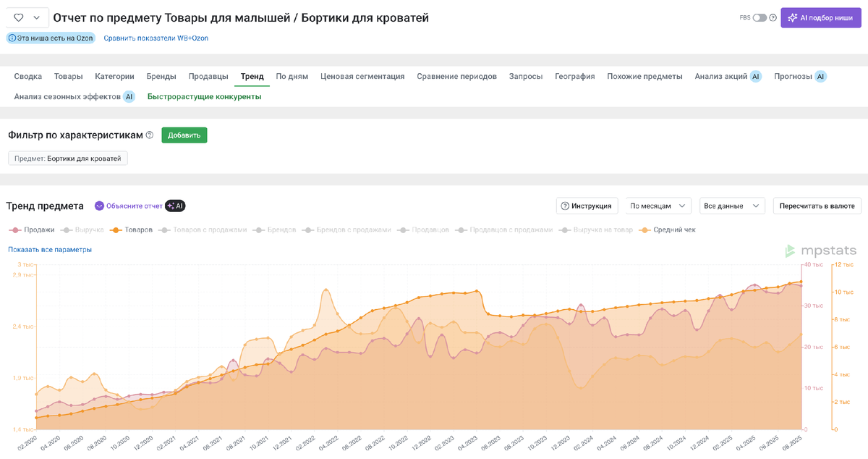Open the Похожие предметы tab
The height and width of the screenshot is (459, 868).
coord(644,76)
